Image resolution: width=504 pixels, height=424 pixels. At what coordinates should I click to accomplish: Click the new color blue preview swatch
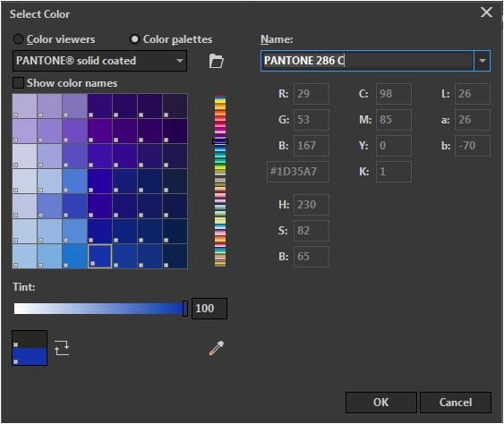tap(30, 357)
